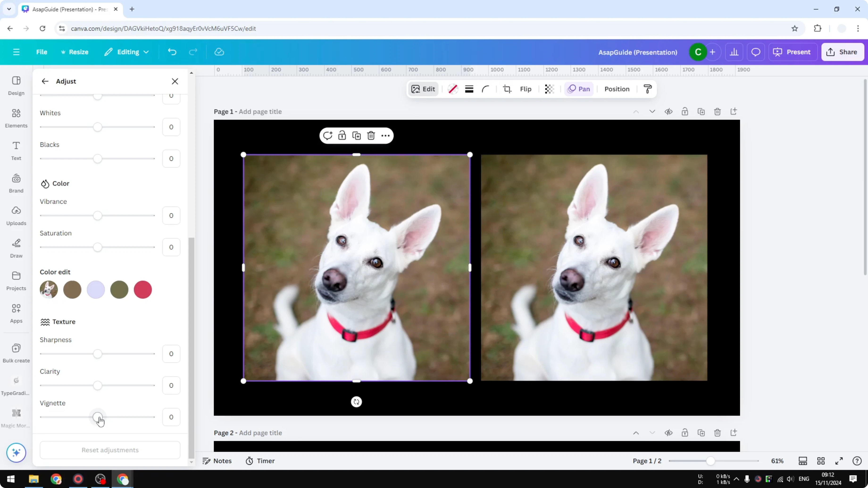Viewport: 868px width, 488px height.
Task: Click the Reset adjustments button
Action: point(109,450)
